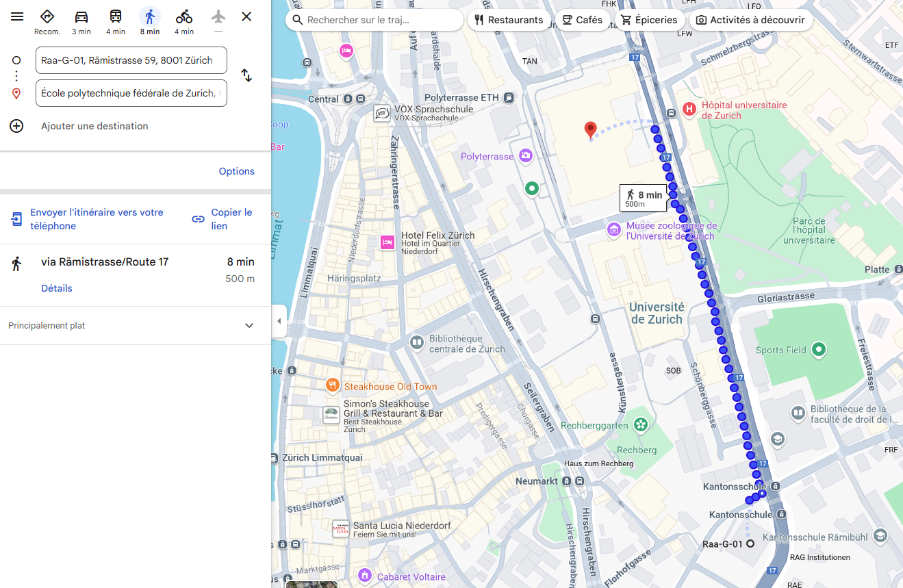
Task: Click the Rechercher sur le trajet search box
Action: [374, 20]
